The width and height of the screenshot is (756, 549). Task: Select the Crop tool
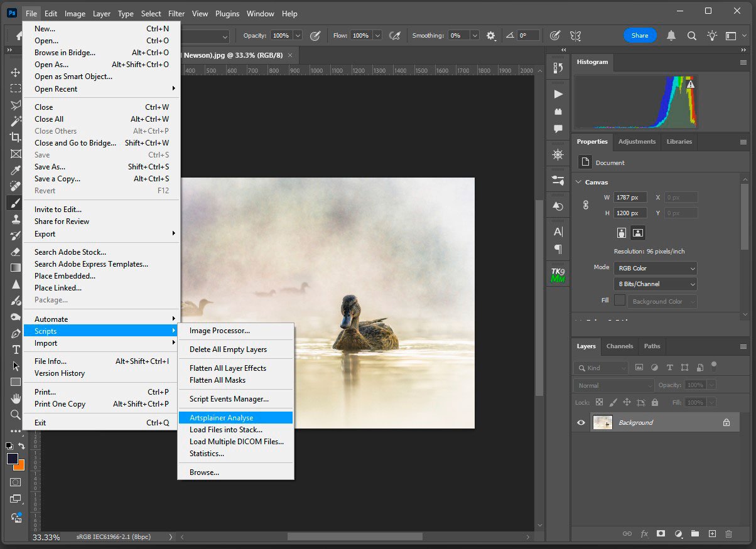point(14,136)
